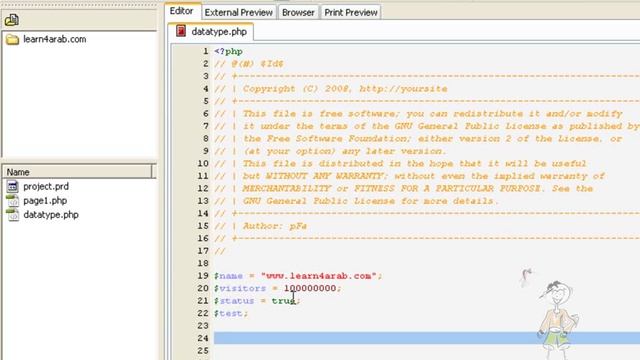Select page1.php in file list
This screenshot has width=640, height=360.
pyautogui.click(x=45, y=201)
